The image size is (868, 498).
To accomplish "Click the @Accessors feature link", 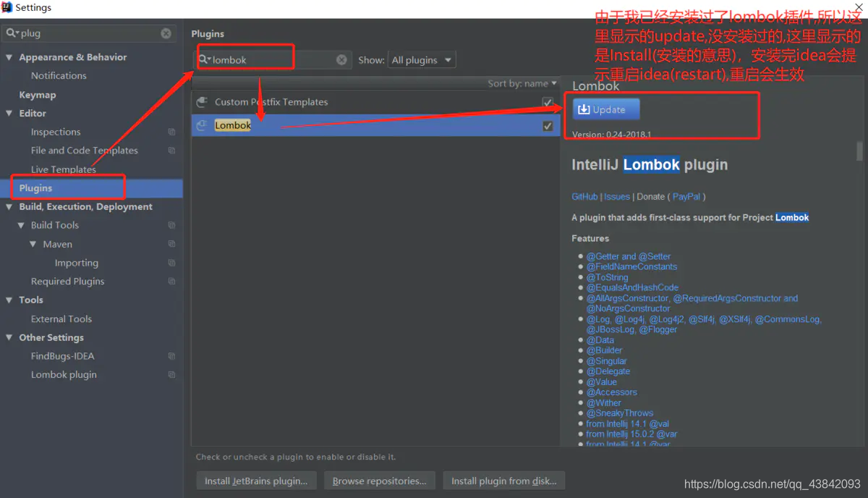I will [x=612, y=392].
